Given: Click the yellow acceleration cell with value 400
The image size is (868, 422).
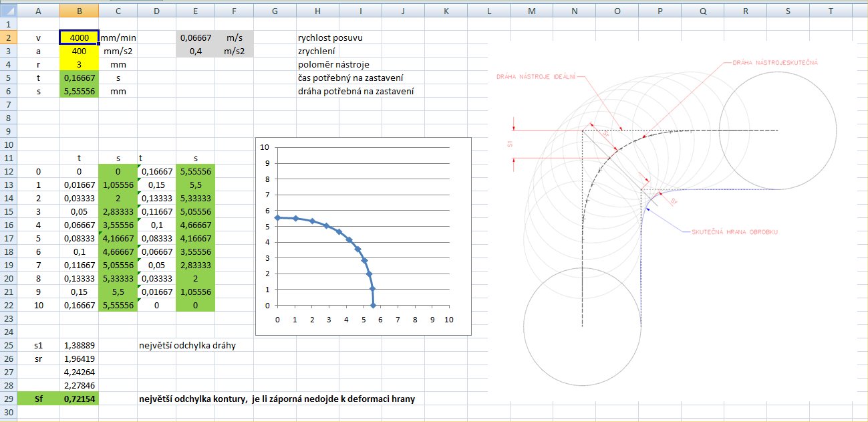Looking at the screenshot, I should point(79,51).
